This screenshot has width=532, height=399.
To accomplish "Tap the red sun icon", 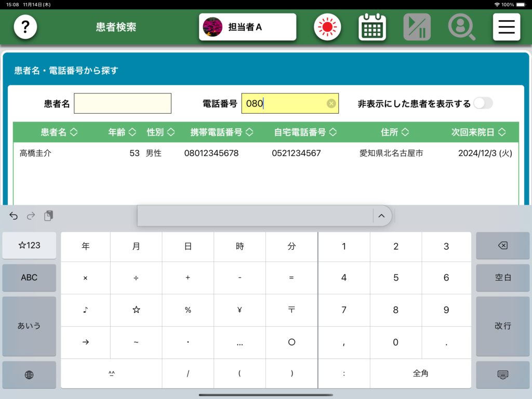I will tap(327, 27).
